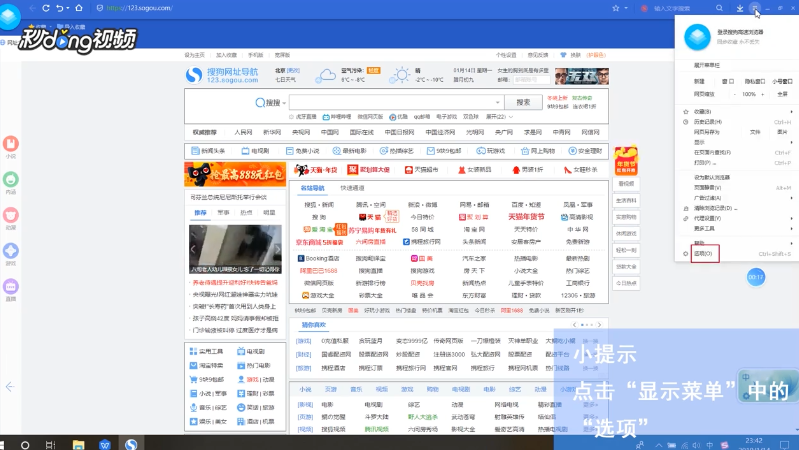Open 小说 in the left sidebar
Viewport: 799px width, 450px height.
[11, 147]
